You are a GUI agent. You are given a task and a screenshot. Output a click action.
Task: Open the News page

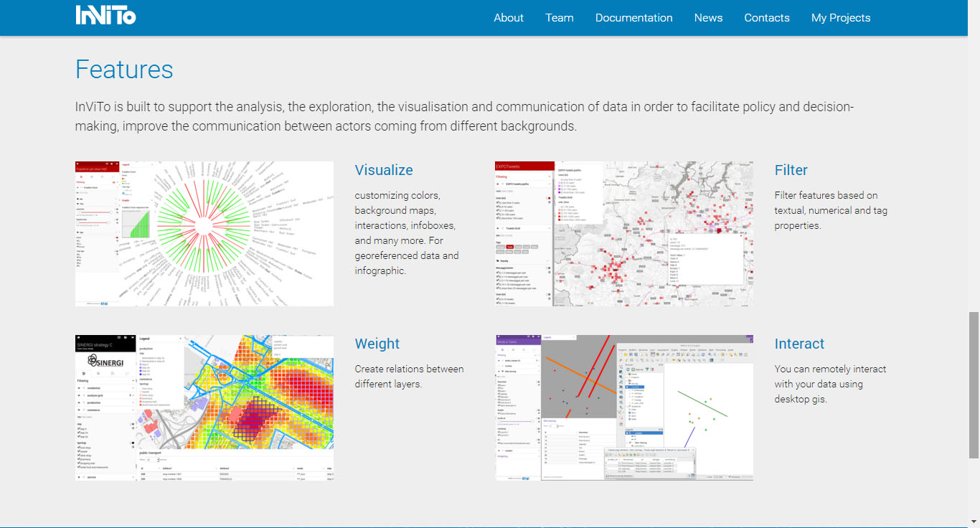(708, 18)
